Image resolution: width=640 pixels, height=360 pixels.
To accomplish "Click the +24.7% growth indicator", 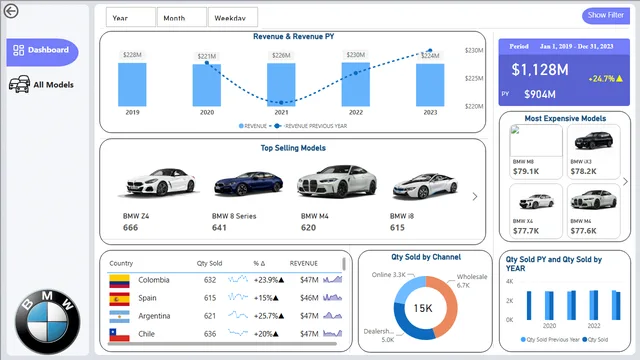I will click(606, 78).
